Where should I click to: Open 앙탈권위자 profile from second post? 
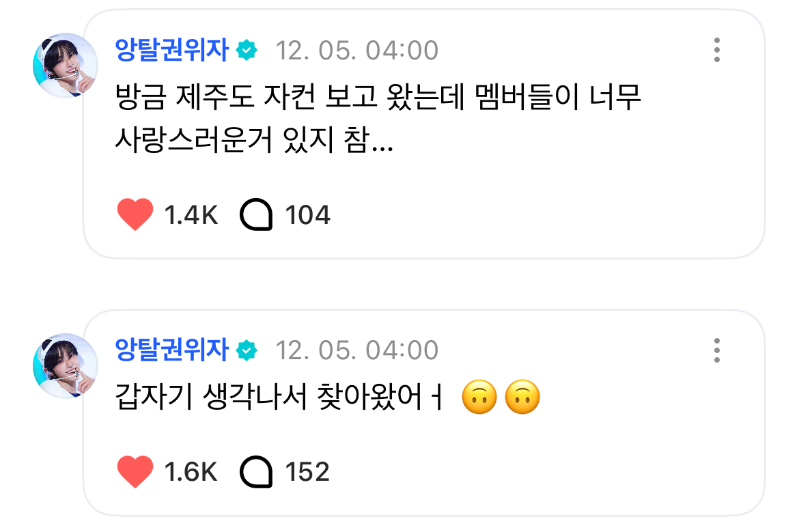click(x=171, y=350)
